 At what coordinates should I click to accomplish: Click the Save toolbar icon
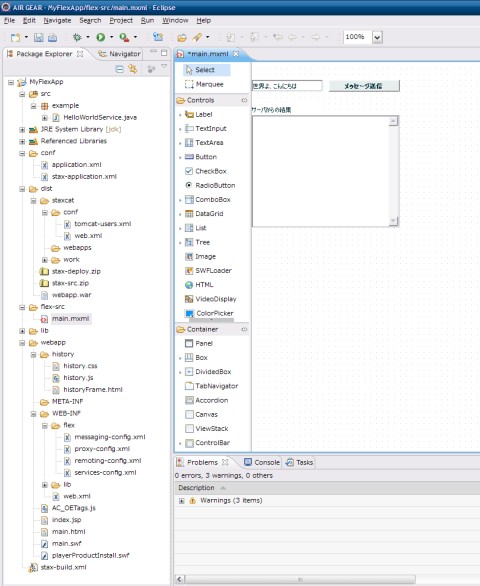(x=39, y=37)
